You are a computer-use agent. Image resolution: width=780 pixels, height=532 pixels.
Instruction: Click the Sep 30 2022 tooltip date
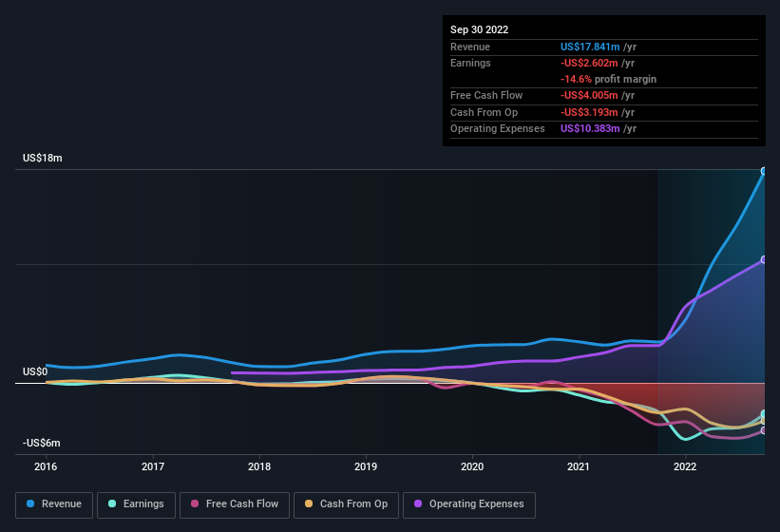point(479,29)
